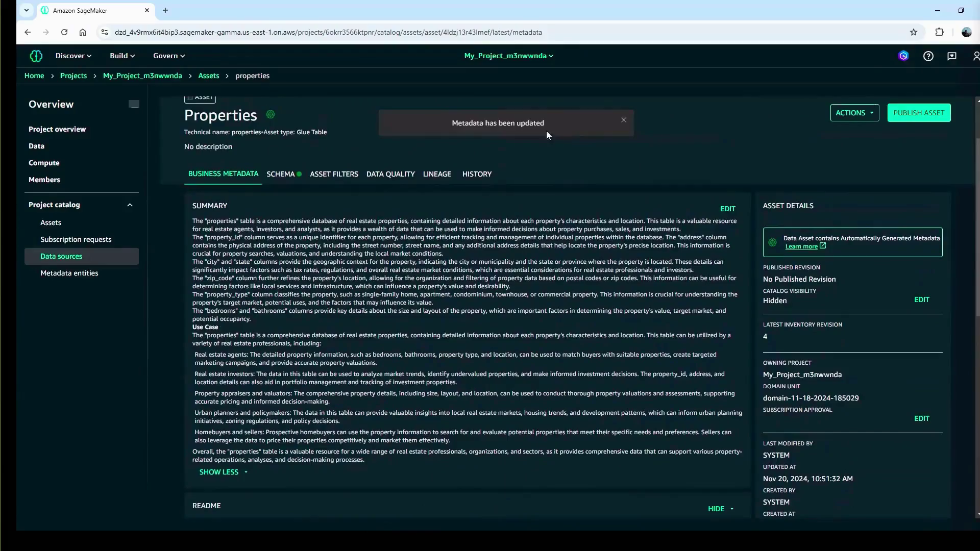Click the SageMaker logo icon

pyautogui.click(x=36, y=56)
